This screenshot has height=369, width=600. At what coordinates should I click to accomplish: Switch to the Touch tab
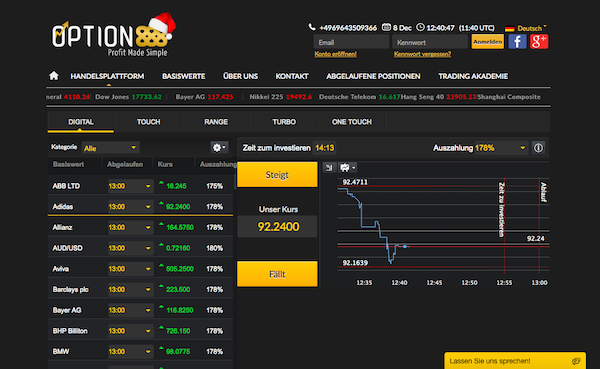coord(148,122)
